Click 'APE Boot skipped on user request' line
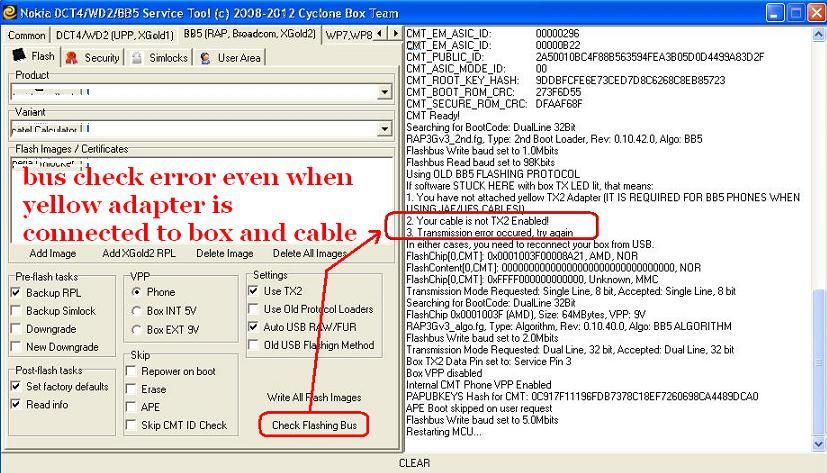The width and height of the screenshot is (827, 473). tap(479, 409)
